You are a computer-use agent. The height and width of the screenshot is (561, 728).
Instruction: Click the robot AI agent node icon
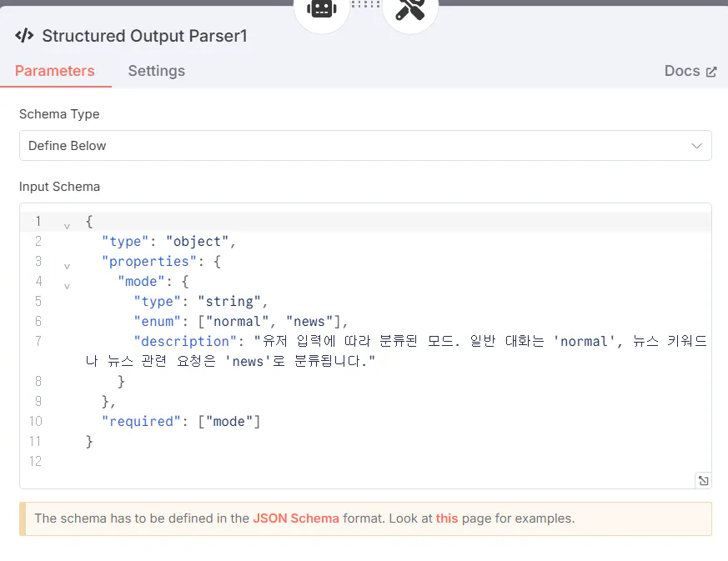tap(321, 9)
